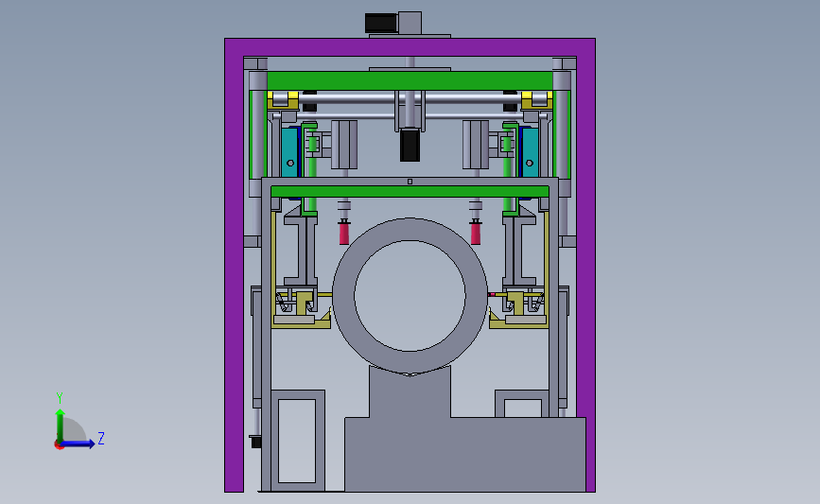Select the top-right gray guide column
This screenshot has width=820, height=504.
pyautogui.click(x=562, y=133)
